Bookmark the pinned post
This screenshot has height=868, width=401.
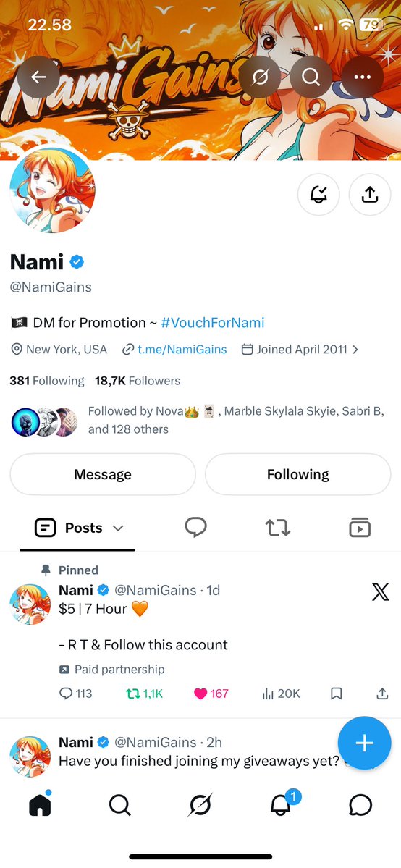click(x=336, y=693)
